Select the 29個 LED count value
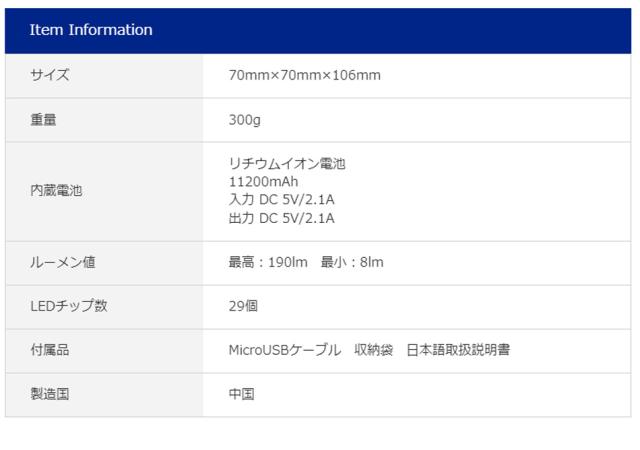The height and width of the screenshot is (450, 640). (x=243, y=307)
